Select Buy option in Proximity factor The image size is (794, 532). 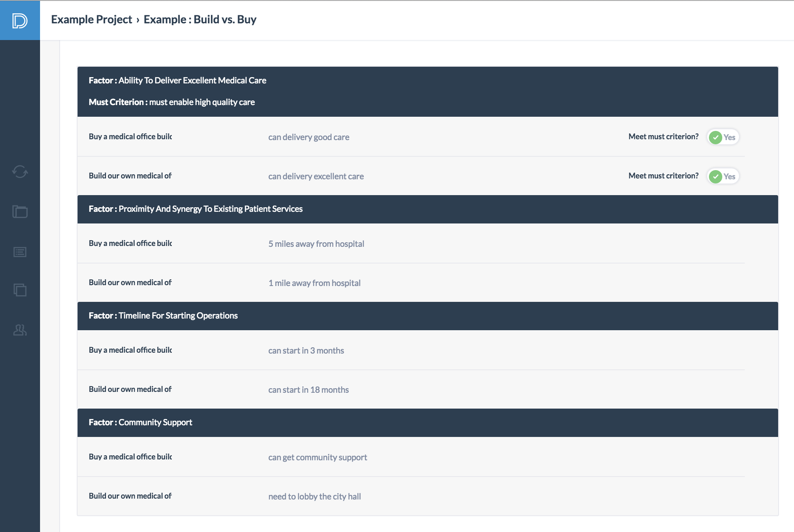point(130,243)
